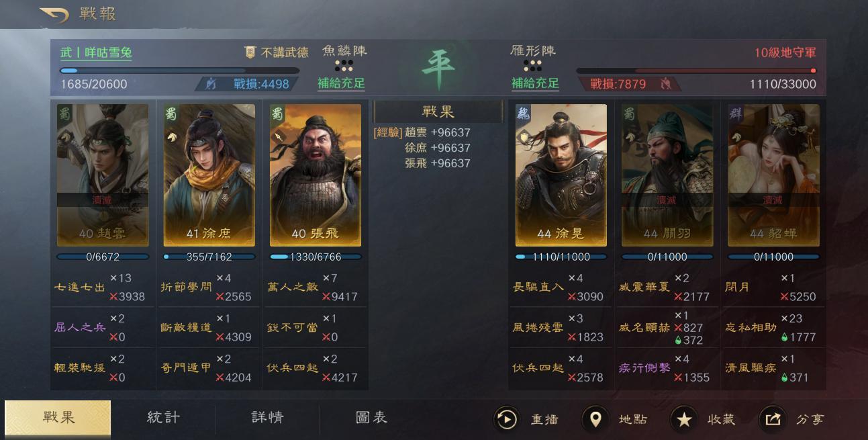This screenshot has height=440, width=868.
Task: Switch to the 圖表 tab
Action: [x=371, y=417]
